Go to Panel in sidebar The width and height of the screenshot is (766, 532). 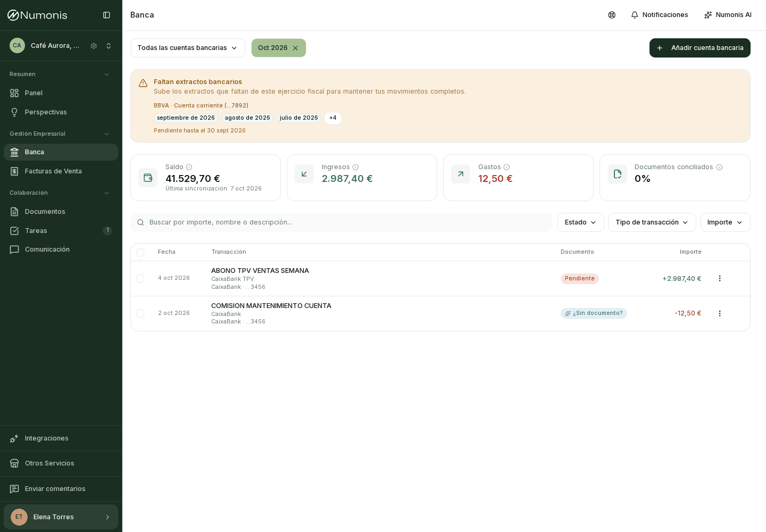[61, 93]
